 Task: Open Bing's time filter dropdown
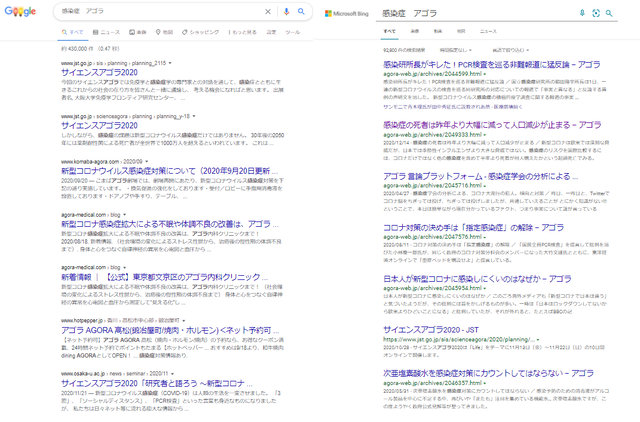[x=456, y=50]
